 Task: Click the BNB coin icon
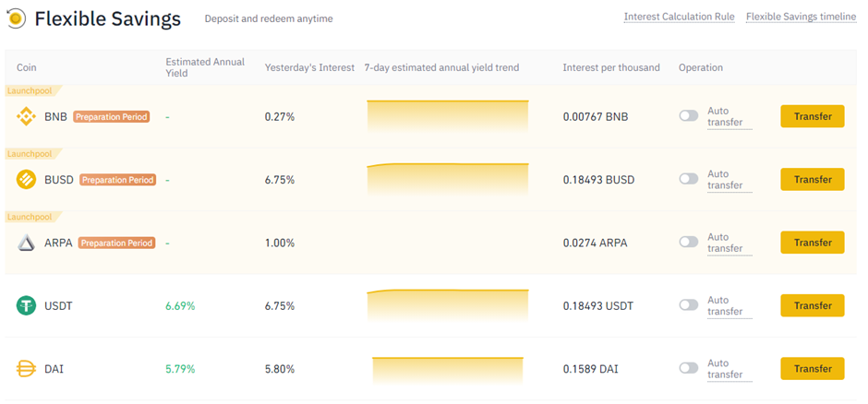coord(26,117)
